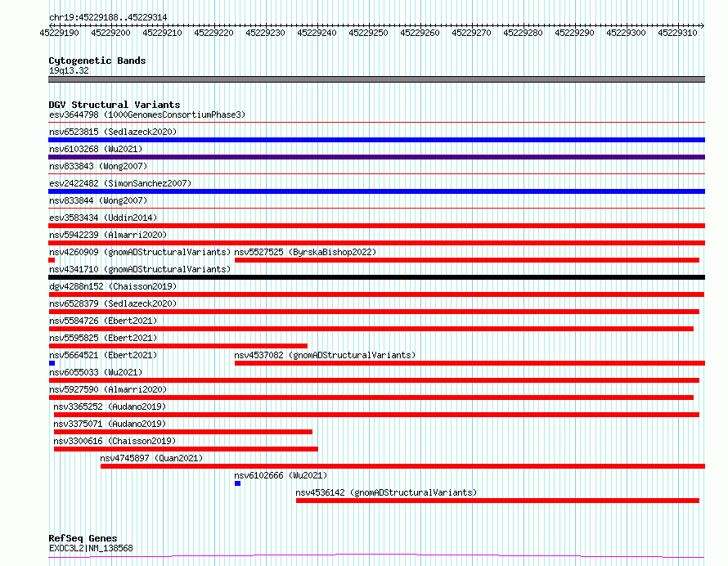The width and height of the screenshot is (728, 566).
Task: Open nsv4536142 (gnomADStructuralVariants) label
Action: point(386,492)
